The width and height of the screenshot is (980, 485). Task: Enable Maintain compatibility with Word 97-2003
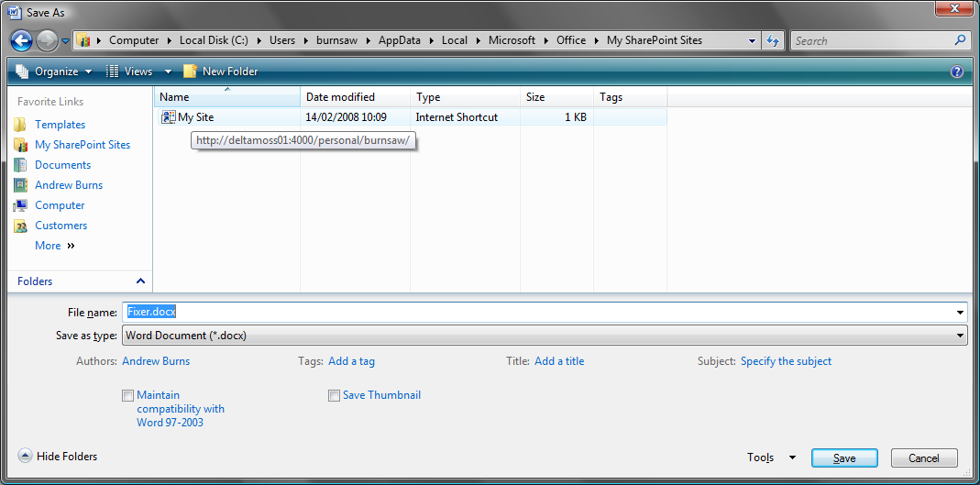coord(127,396)
